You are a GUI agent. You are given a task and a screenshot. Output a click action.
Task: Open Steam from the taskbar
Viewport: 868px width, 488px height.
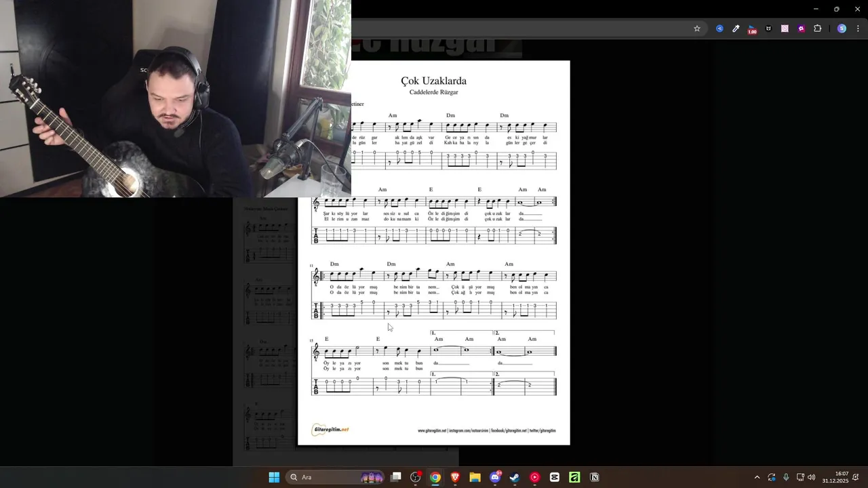coord(515,477)
